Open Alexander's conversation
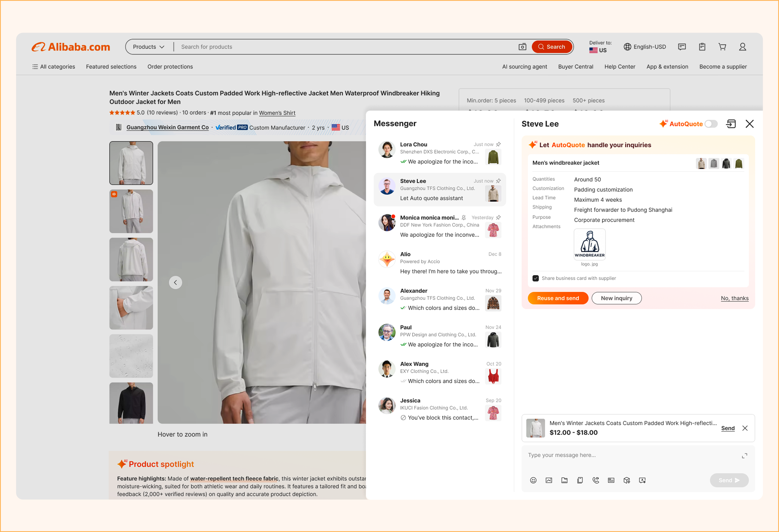This screenshot has width=779, height=532. [439, 299]
